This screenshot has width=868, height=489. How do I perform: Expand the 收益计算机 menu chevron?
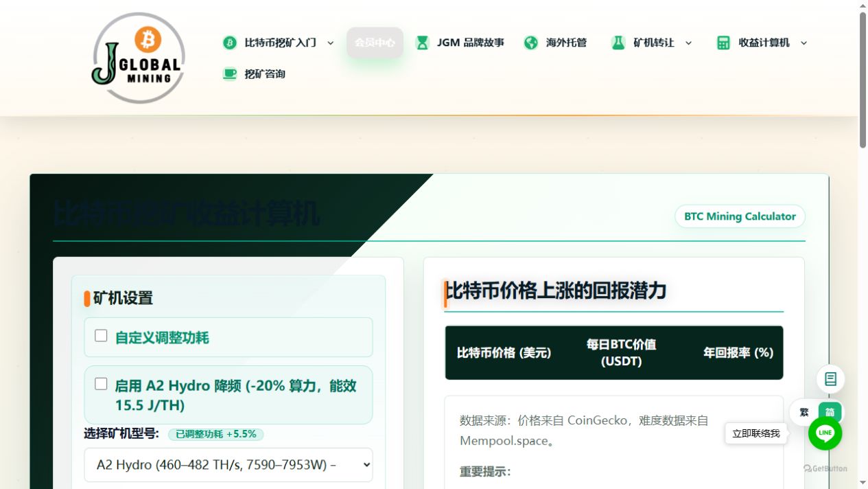pyautogui.click(x=804, y=43)
